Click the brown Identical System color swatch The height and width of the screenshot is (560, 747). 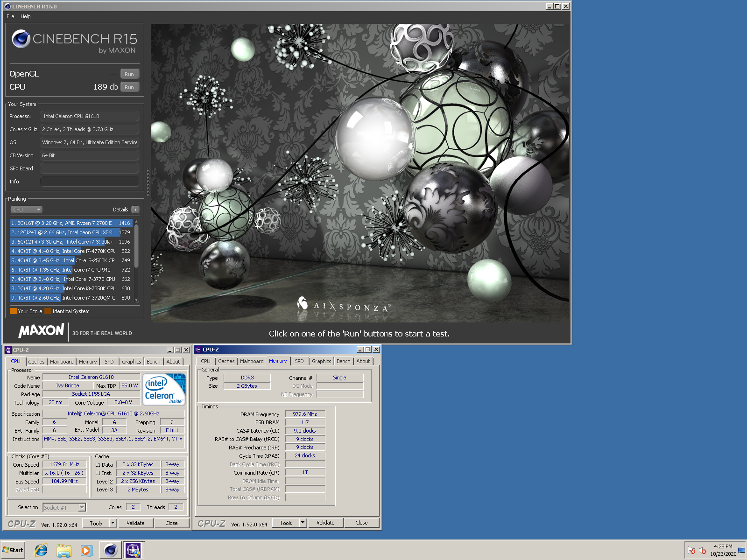tap(48, 311)
